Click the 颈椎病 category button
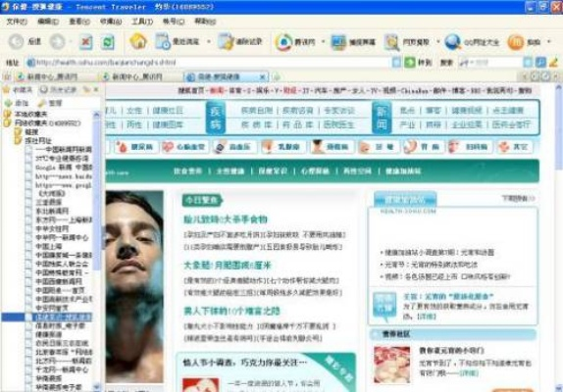563x392 pixels. [x=332, y=147]
